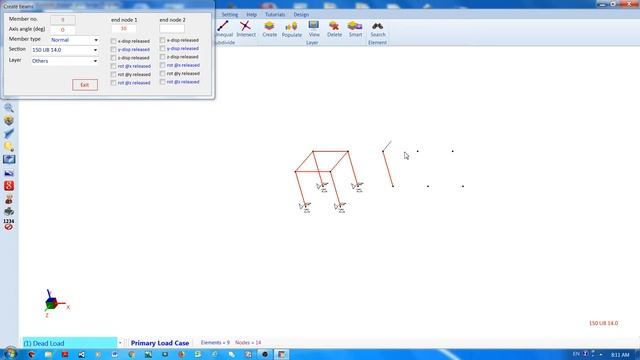Screen dimensions: 640x360
Task: Click the Search element binoculars icon
Action: click(x=377, y=26)
